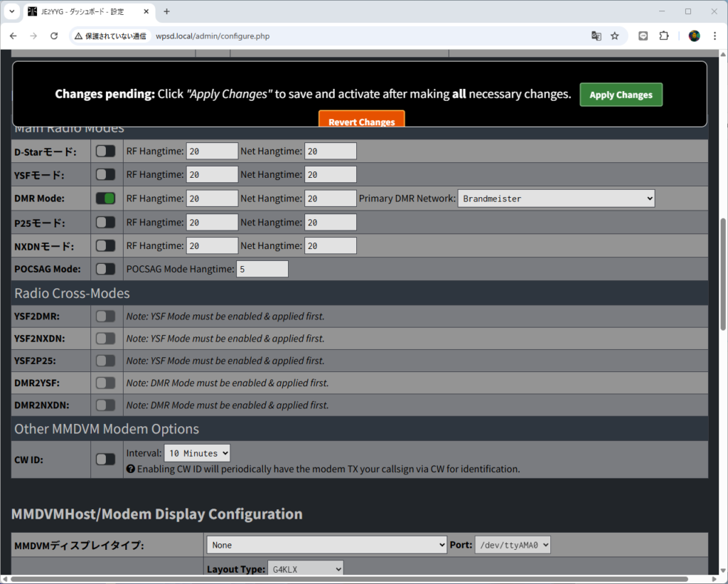Reload the page with the browser refresh icon

tap(54, 36)
